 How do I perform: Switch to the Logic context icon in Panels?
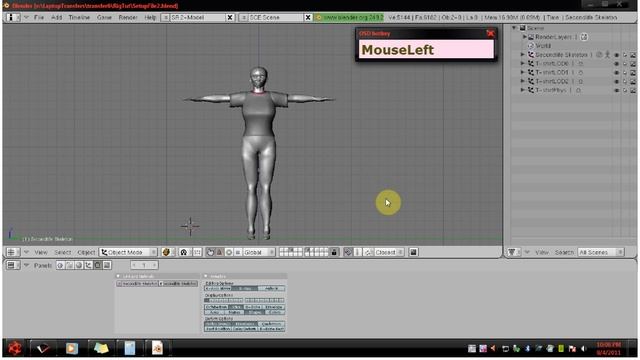pyautogui.click(x=60, y=265)
